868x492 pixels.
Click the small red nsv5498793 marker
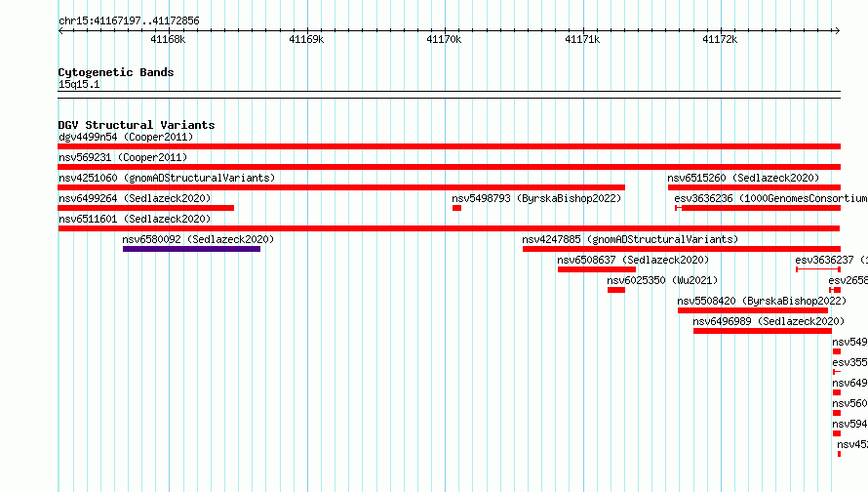(456, 208)
